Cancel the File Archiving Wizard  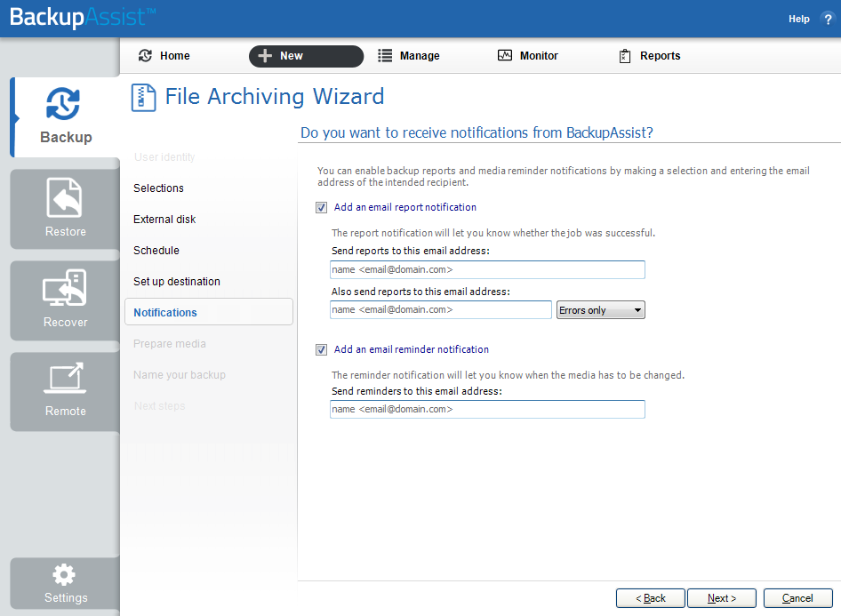coord(798,598)
